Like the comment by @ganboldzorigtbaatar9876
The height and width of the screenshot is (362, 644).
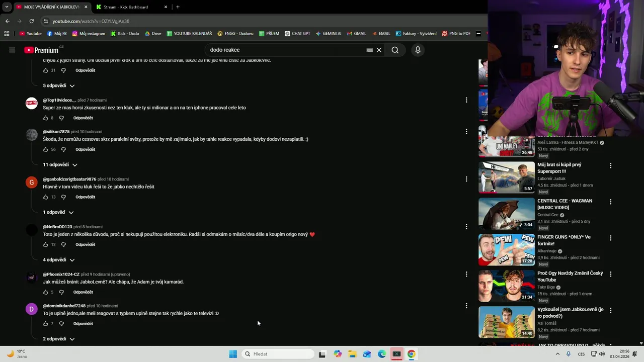coord(45,197)
